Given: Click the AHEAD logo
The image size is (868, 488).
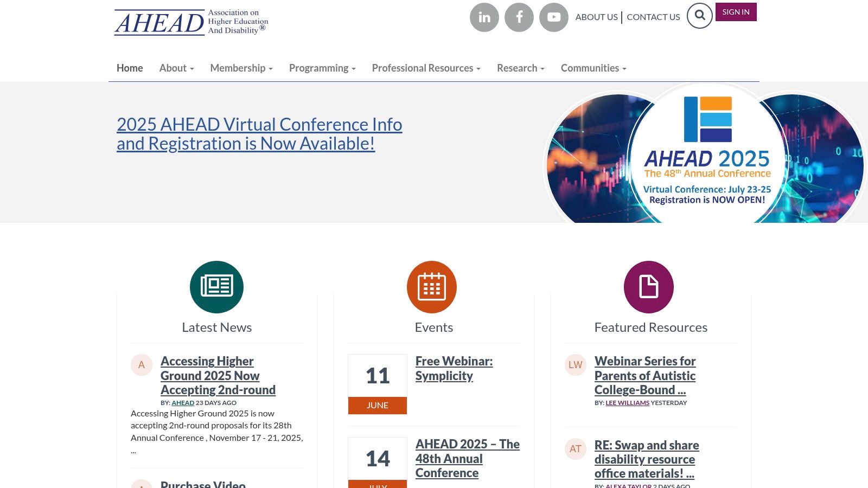Looking at the screenshot, I should pyautogui.click(x=191, y=22).
